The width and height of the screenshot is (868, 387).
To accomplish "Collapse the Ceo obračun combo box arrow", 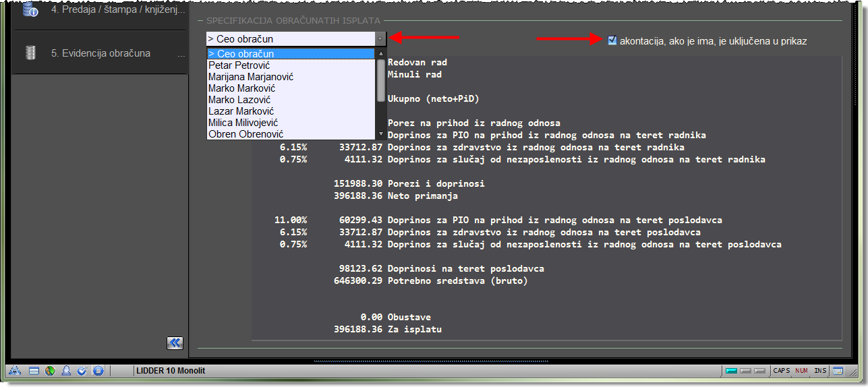I will (380, 39).
